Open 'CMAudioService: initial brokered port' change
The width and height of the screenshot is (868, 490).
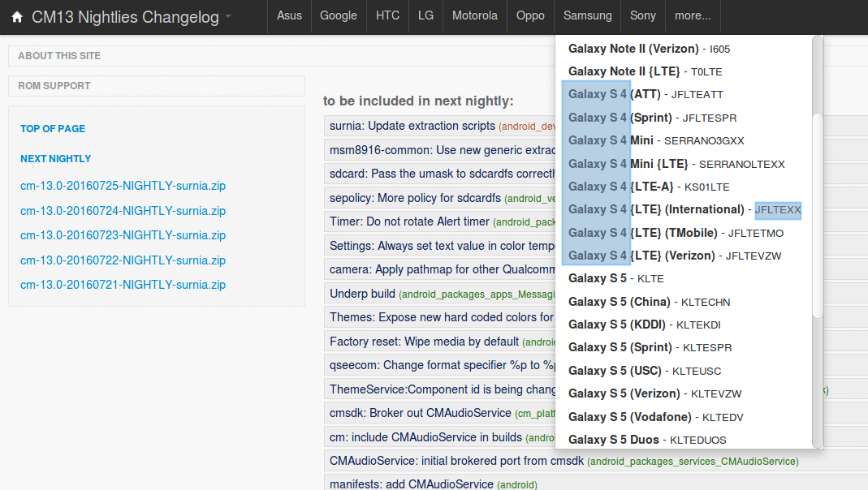click(456, 462)
